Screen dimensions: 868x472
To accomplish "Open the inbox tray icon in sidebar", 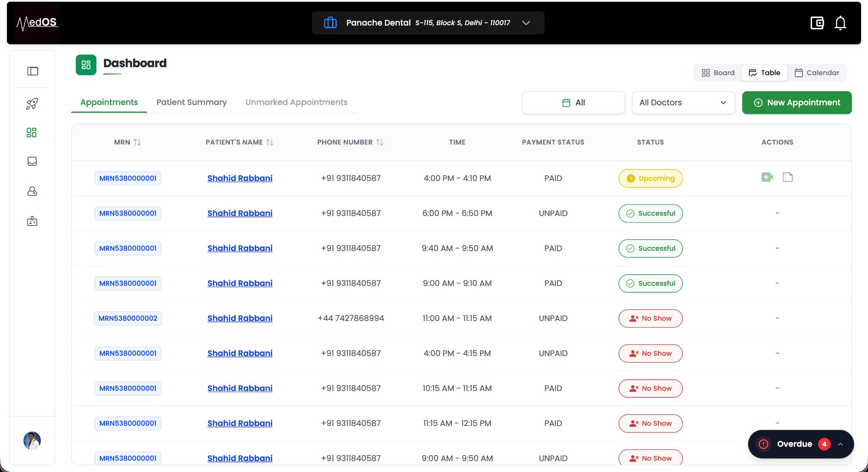I will 32,161.
